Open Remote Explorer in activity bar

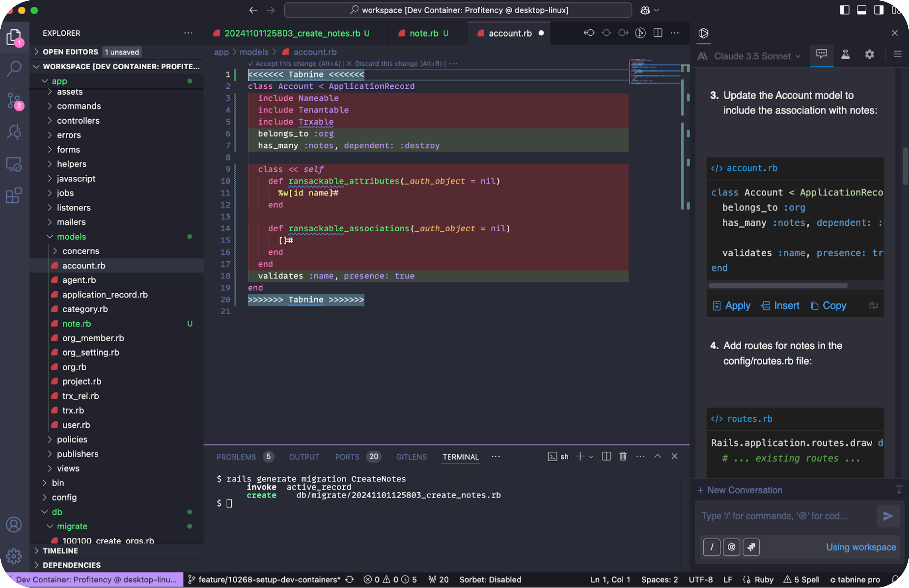click(x=15, y=164)
